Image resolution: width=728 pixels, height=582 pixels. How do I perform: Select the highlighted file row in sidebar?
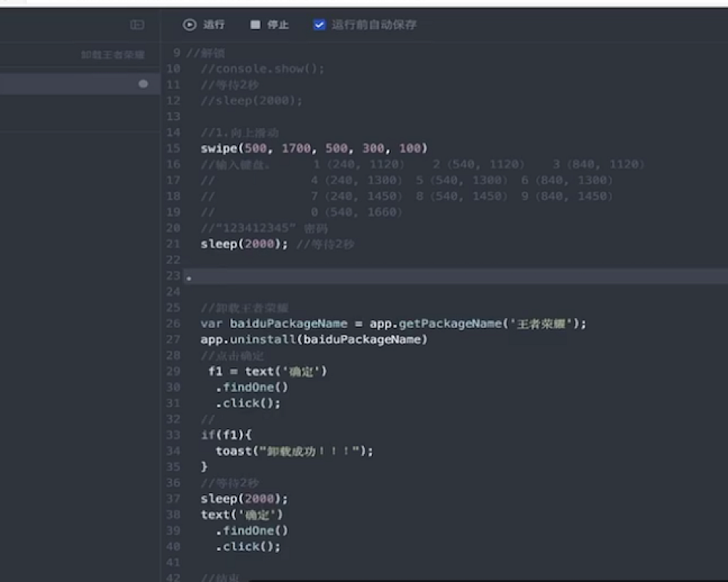pyautogui.click(x=73, y=84)
